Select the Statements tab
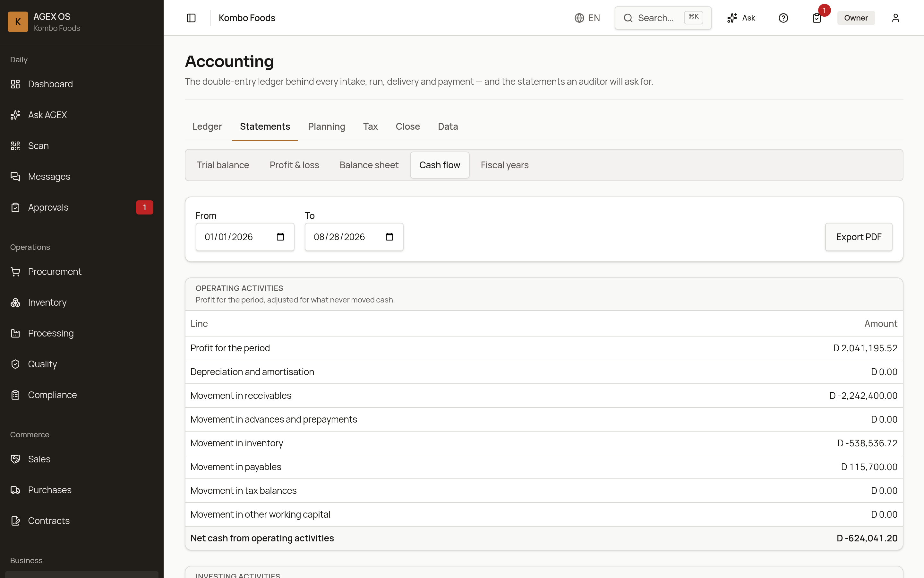Image resolution: width=924 pixels, height=578 pixels. [265, 127]
